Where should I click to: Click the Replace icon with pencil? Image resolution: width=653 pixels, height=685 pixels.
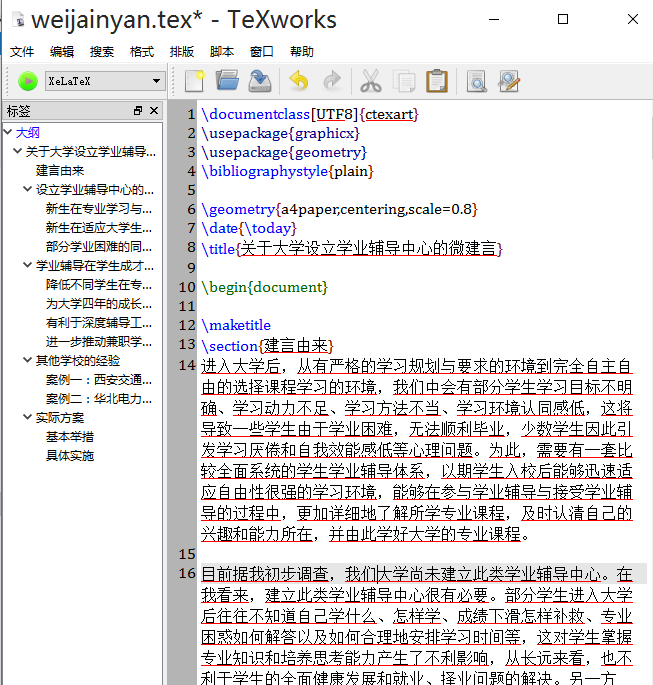509,81
